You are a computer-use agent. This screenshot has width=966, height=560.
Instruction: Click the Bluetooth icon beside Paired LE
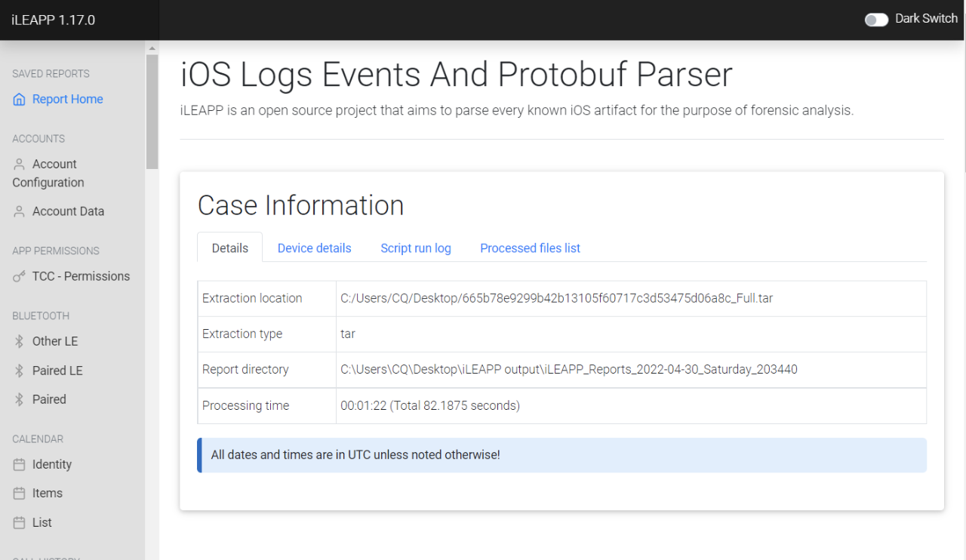coord(19,371)
